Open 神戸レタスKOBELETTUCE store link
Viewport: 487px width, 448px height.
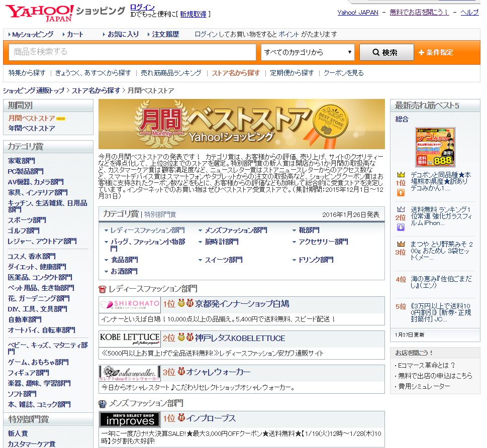click(x=240, y=338)
